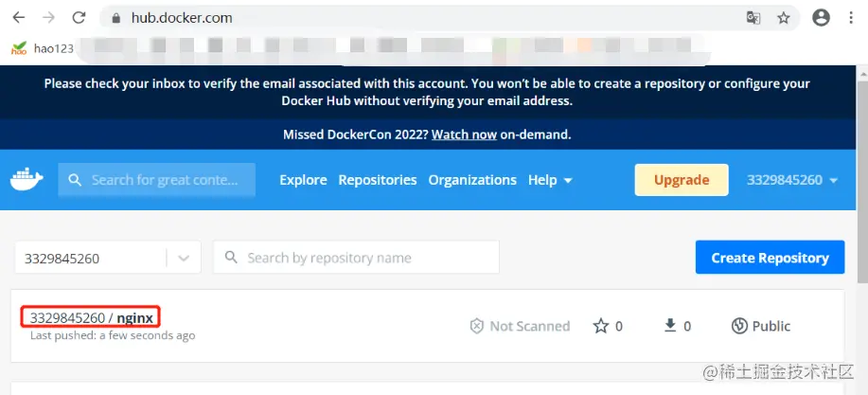Open the Explore menu item
The image size is (868, 395).
click(303, 180)
